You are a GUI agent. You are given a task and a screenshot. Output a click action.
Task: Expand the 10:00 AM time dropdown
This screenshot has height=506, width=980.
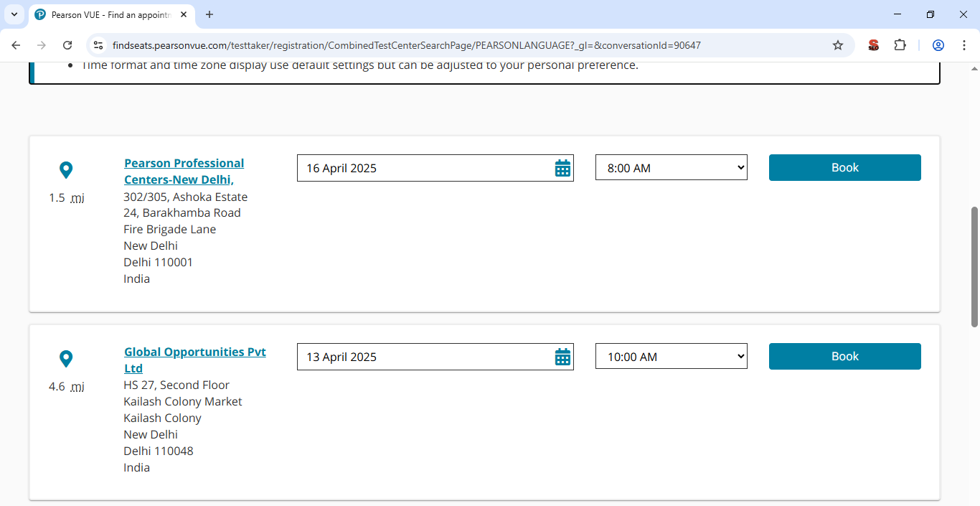[671, 357]
